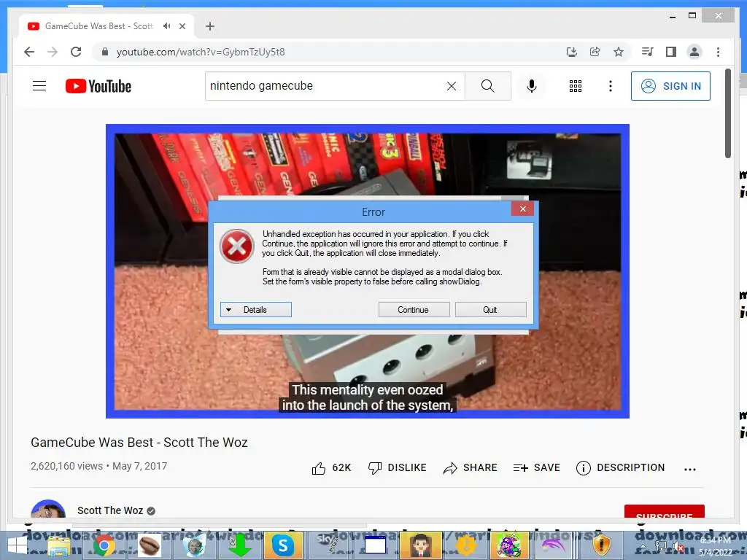Open the video DESCRIPTION
This screenshot has height=560, width=747.
(620, 468)
